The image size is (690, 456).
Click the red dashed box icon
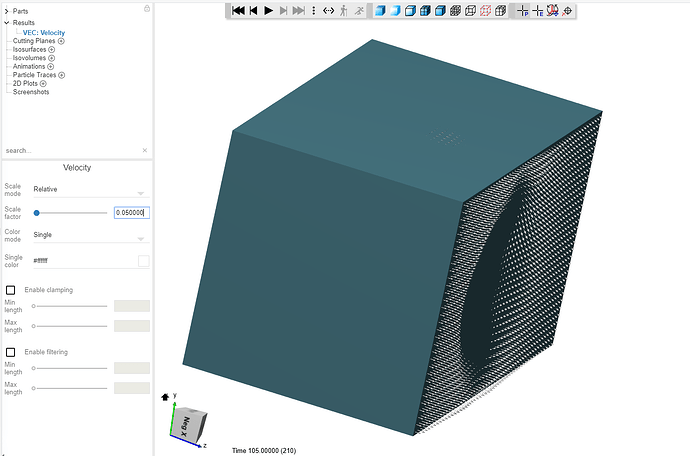tap(487, 11)
